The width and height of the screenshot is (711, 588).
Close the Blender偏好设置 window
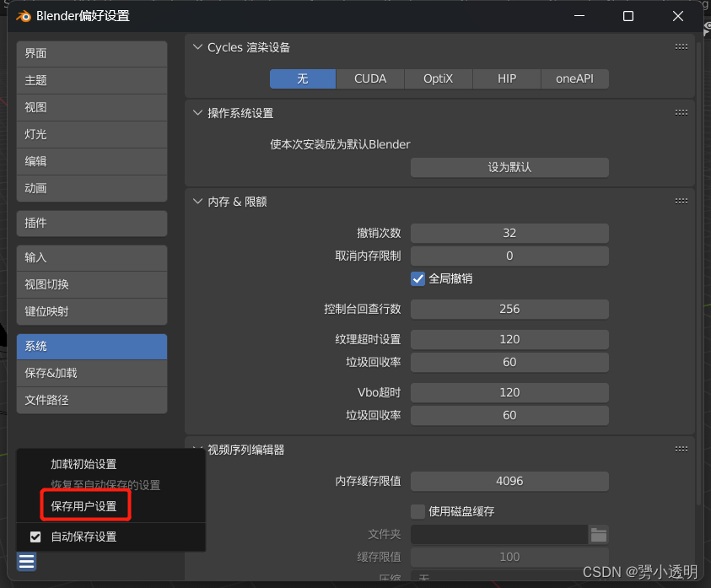tap(678, 16)
